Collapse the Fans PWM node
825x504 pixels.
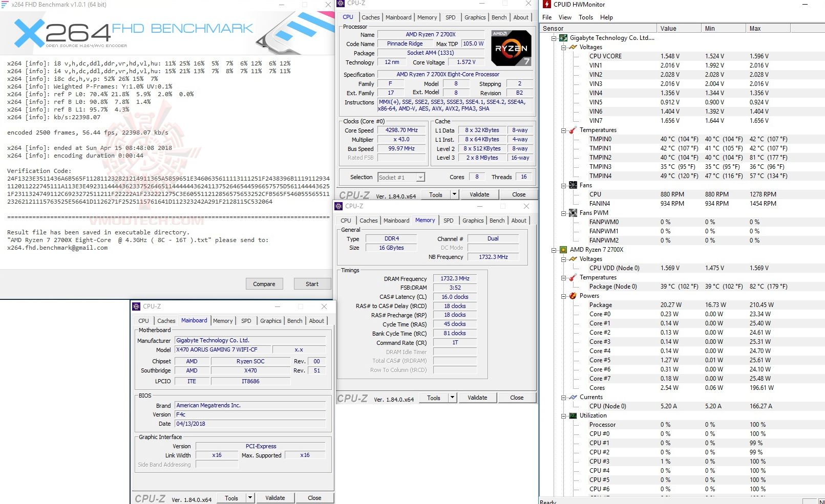[563, 213]
